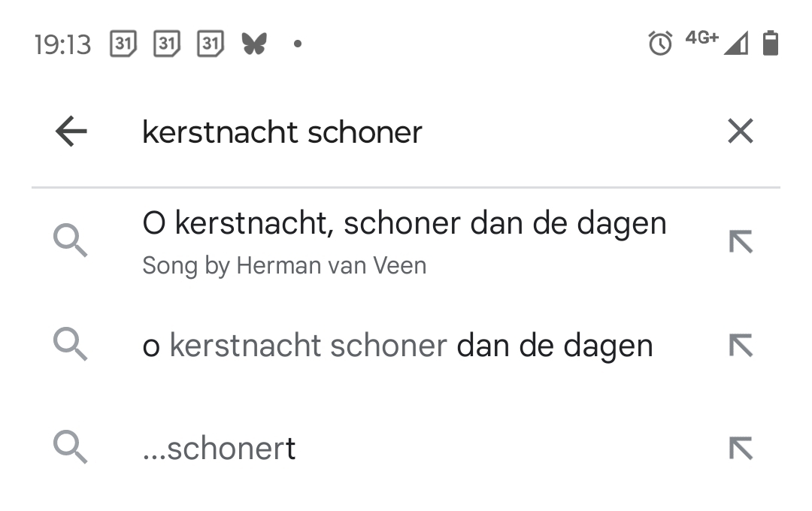The height and width of the screenshot is (511, 812).
Task: Tap magnifier icon beside '...schonert'
Action: pos(71,449)
